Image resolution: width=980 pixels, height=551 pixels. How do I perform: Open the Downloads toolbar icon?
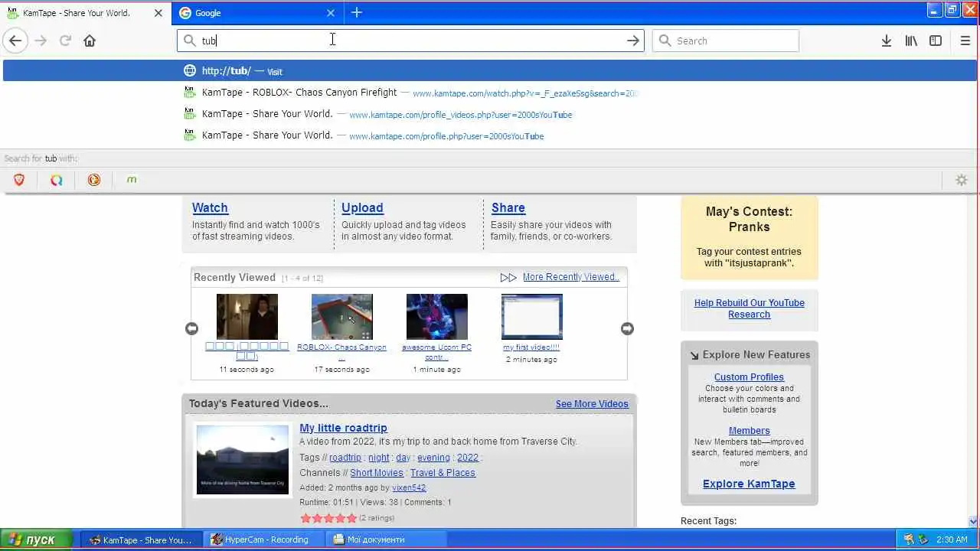pyautogui.click(x=886, y=41)
